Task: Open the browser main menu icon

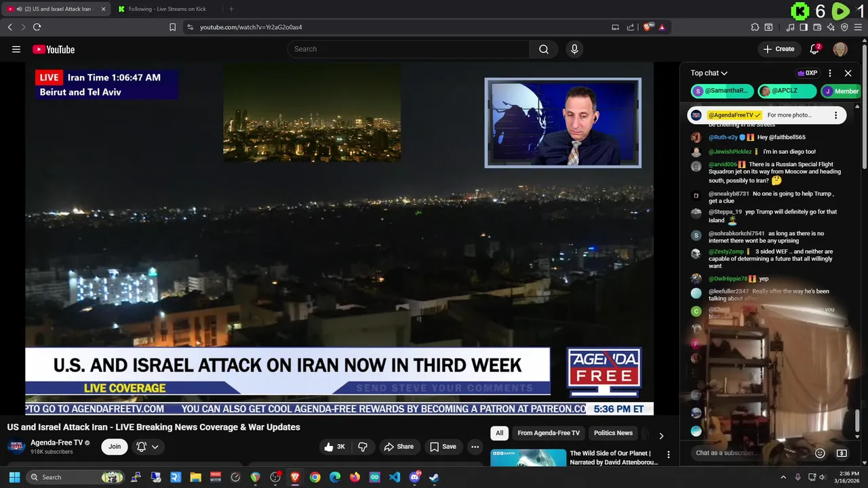Action: coord(859,27)
